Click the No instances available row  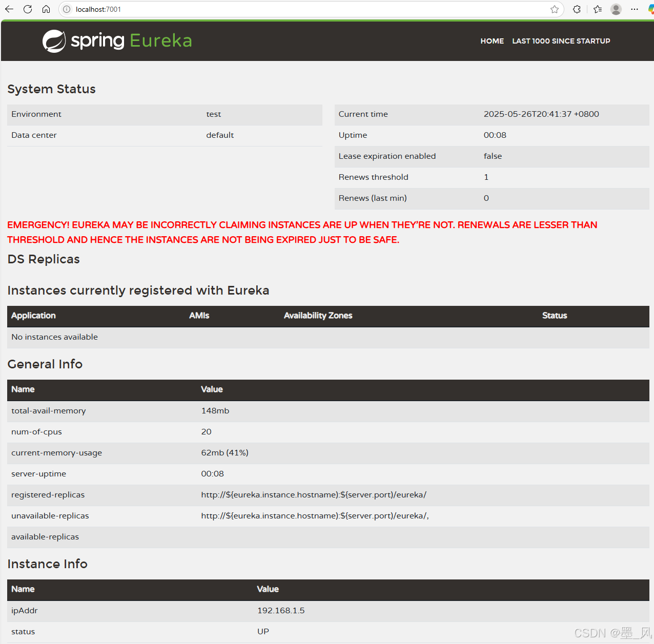[328, 337]
